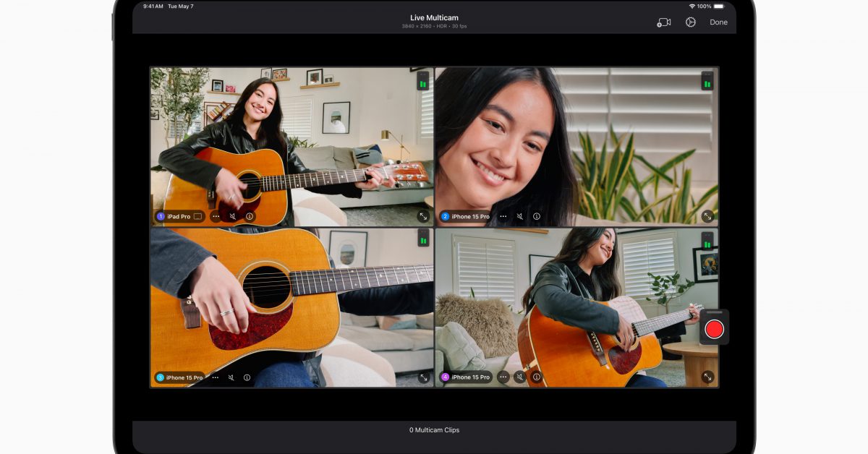Mute audio for iPhone 15 Pro camera 2
The width and height of the screenshot is (868, 454).
[x=519, y=216]
